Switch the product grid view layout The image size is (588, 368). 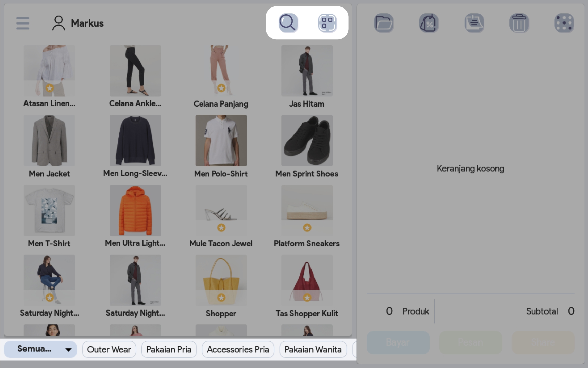327,23
